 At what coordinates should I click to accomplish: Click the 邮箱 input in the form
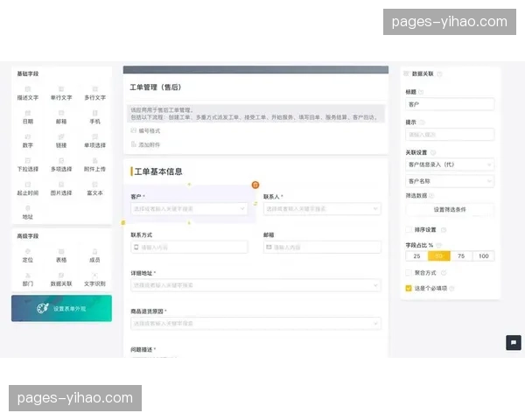pos(322,247)
